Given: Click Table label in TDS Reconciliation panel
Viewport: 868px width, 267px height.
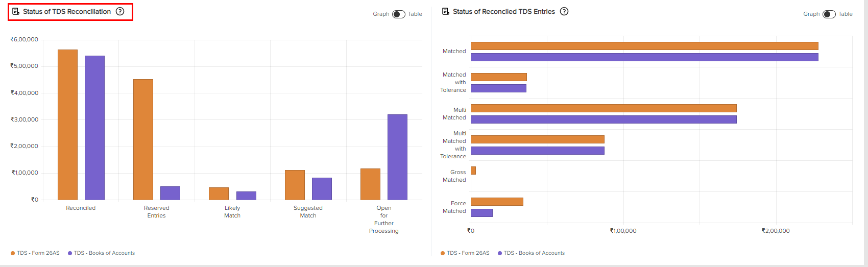Looking at the screenshot, I should click(x=415, y=14).
